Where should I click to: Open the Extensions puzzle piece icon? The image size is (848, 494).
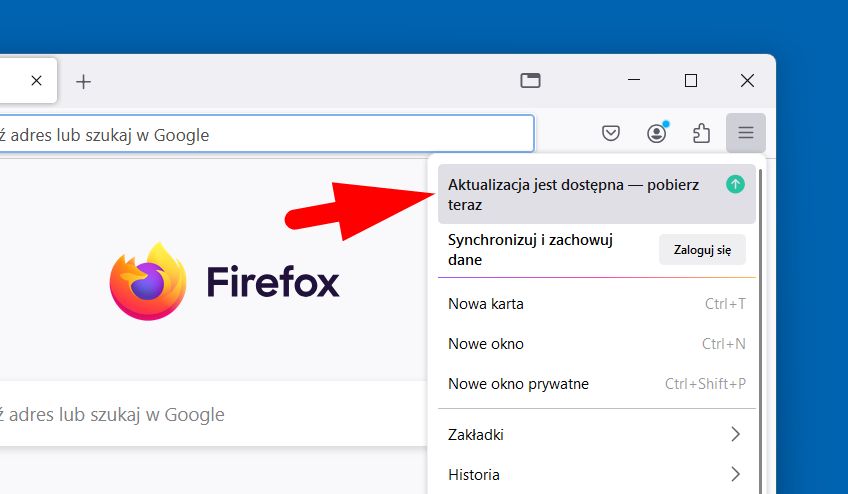pos(701,133)
